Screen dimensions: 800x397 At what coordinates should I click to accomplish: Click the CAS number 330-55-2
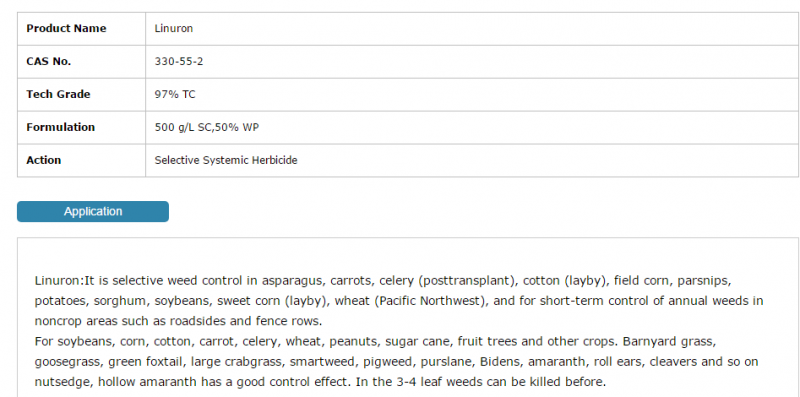[x=179, y=62]
